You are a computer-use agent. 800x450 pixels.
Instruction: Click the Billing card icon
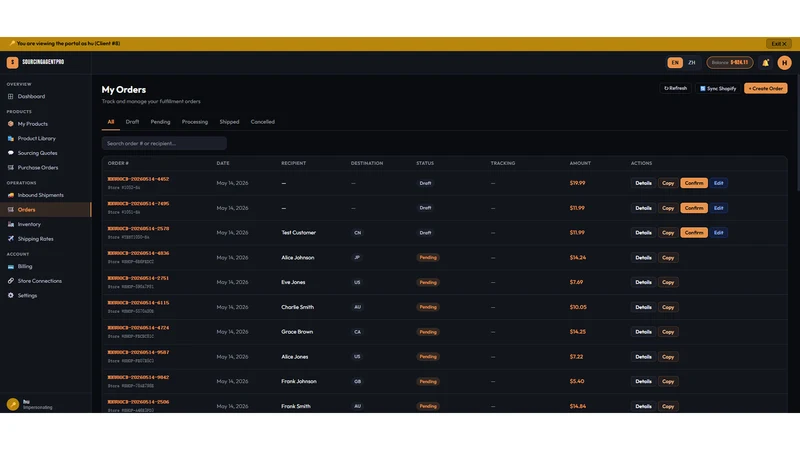pos(10,266)
